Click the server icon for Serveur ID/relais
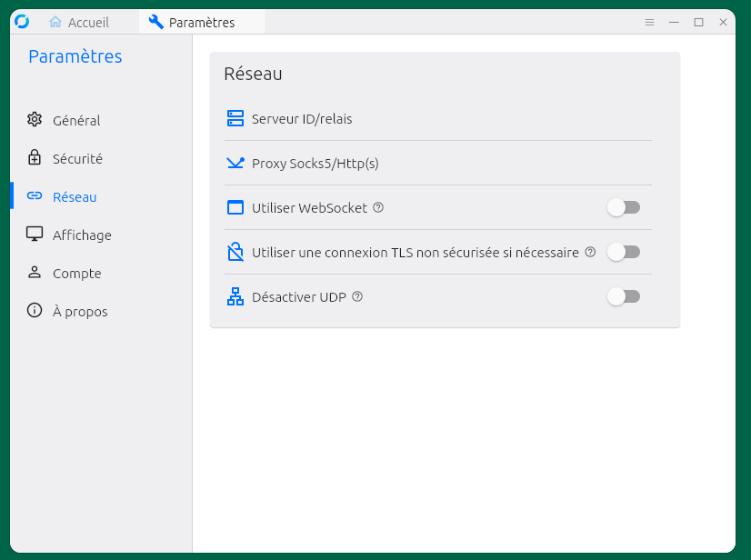The width and height of the screenshot is (751, 560). point(235,118)
